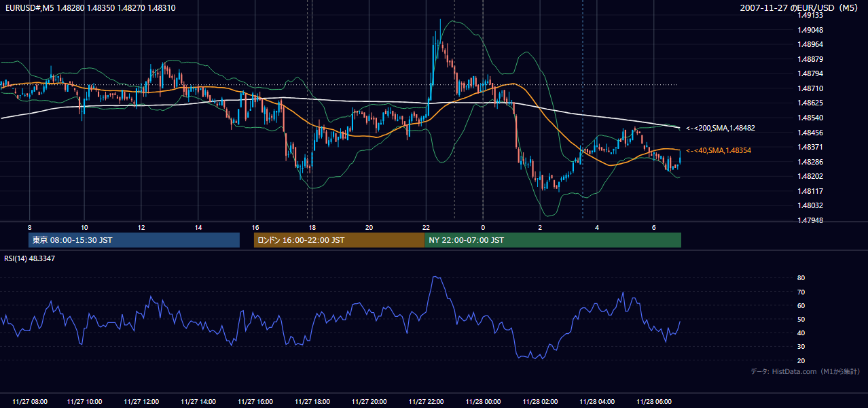
Task: Click RSI scale level 40
Action: 801,333
